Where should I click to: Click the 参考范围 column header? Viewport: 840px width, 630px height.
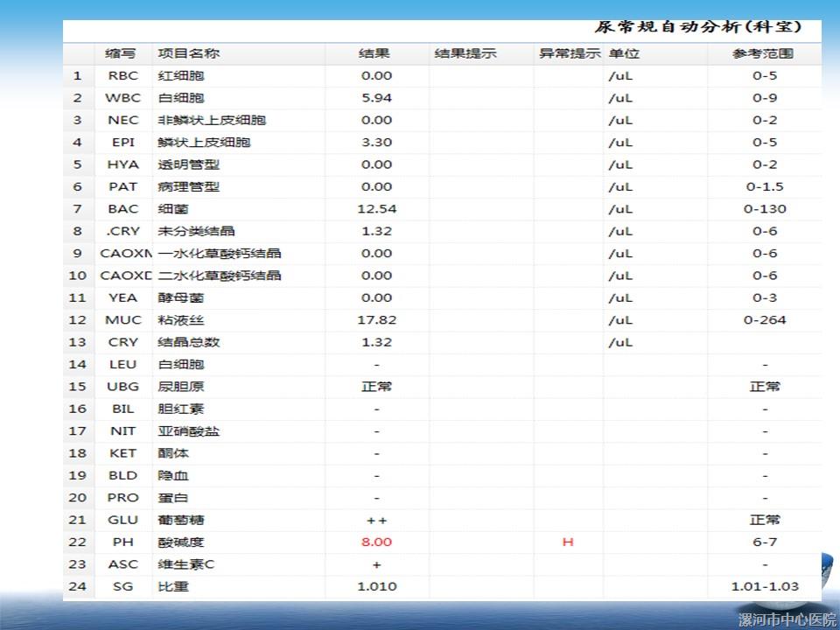764,53
